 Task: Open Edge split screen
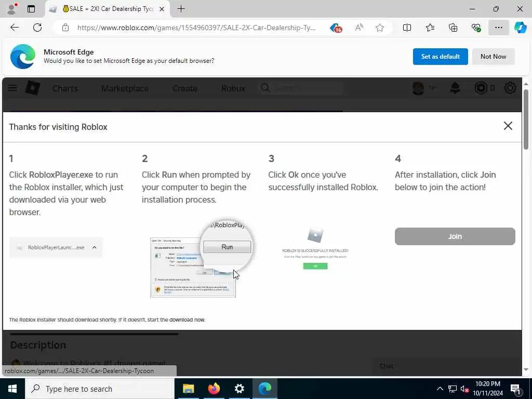point(407,28)
